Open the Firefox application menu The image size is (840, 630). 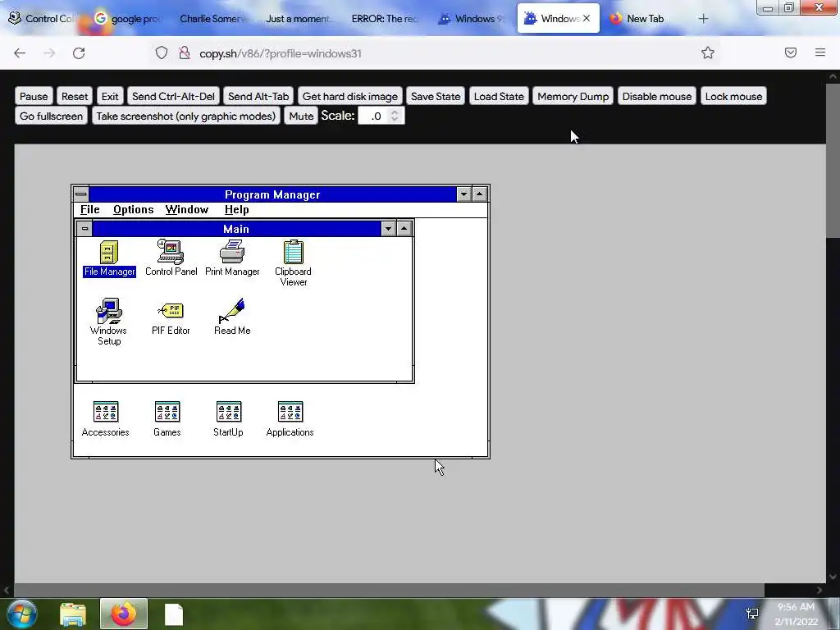(820, 52)
